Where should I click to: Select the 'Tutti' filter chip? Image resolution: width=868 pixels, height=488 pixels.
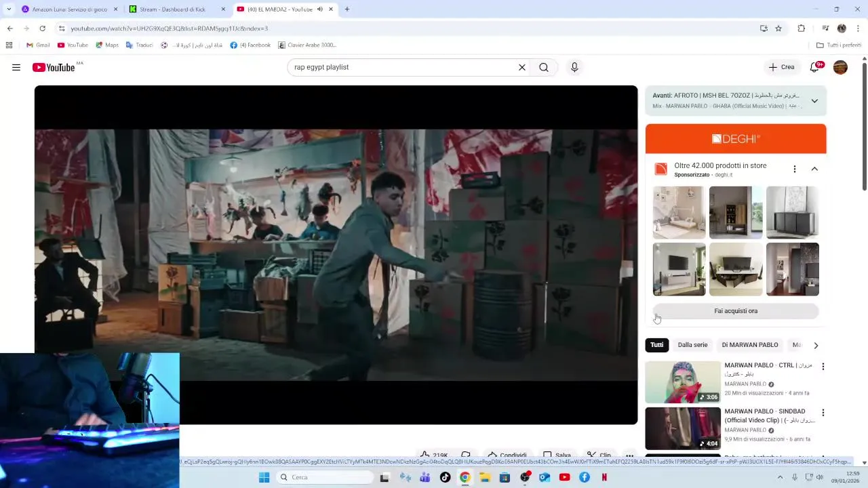point(657,345)
